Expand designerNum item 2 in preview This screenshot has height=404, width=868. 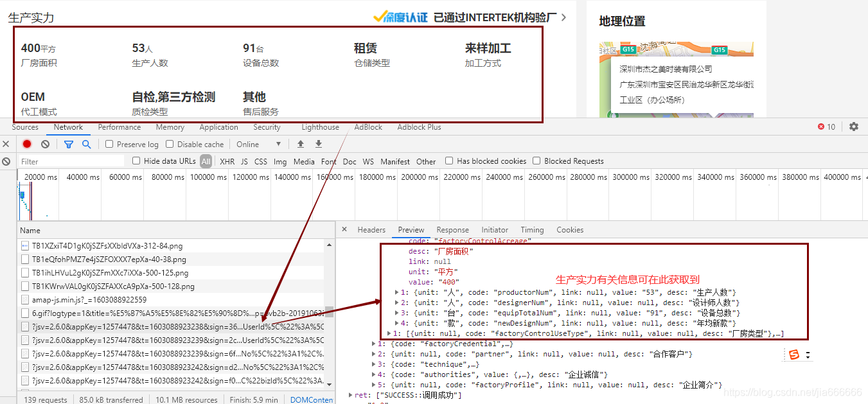pyautogui.click(x=396, y=303)
